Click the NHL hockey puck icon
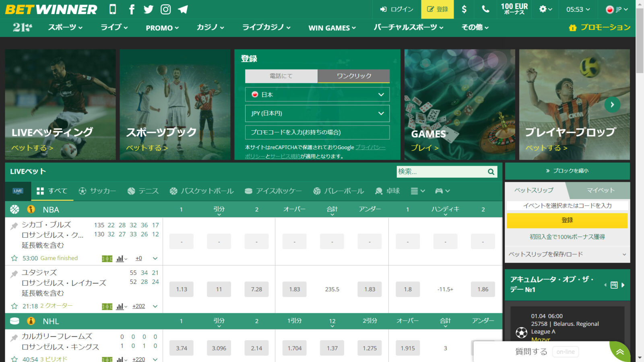This screenshot has height=362, width=644. pos(14,321)
